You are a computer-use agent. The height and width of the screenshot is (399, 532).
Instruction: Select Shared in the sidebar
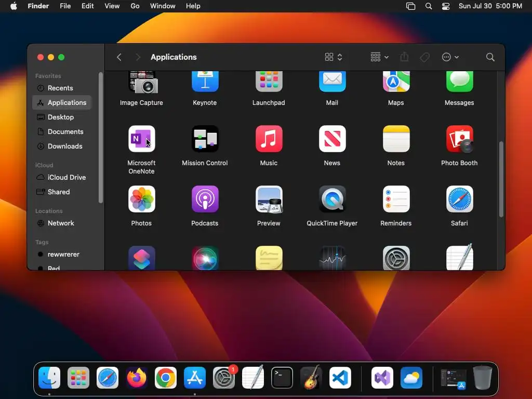pyautogui.click(x=62, y=192)
